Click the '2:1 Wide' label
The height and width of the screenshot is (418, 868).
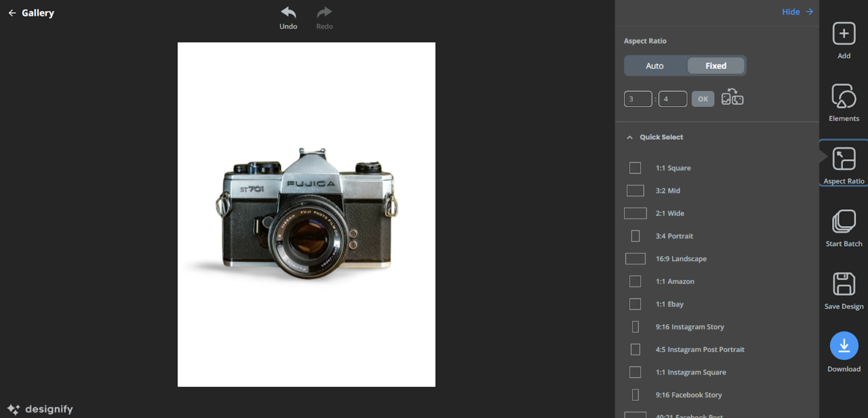point(670,213)
